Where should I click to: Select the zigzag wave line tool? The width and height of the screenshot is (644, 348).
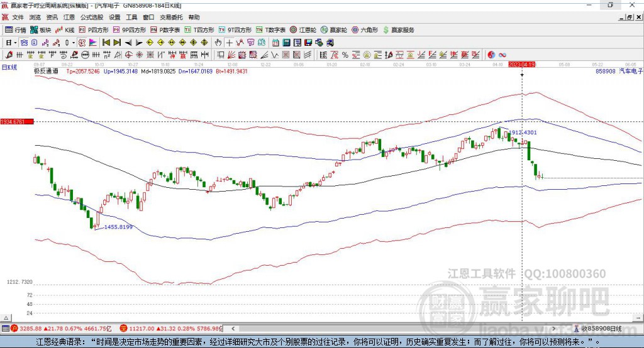(x=274, y=55)
